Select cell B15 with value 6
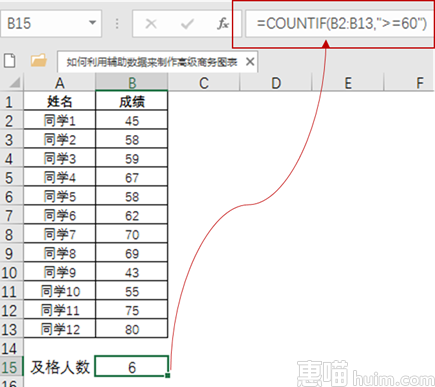435x387 pixels. click(132, 366)
